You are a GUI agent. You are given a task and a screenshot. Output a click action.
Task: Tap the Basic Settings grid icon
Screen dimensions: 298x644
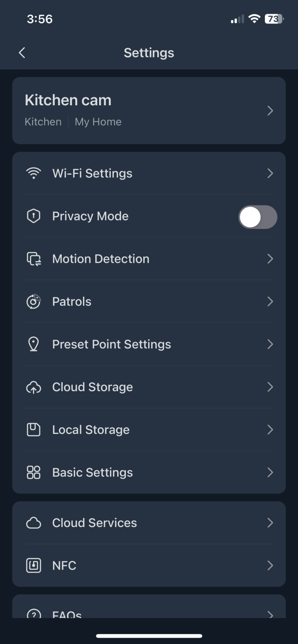coord(34,473)
